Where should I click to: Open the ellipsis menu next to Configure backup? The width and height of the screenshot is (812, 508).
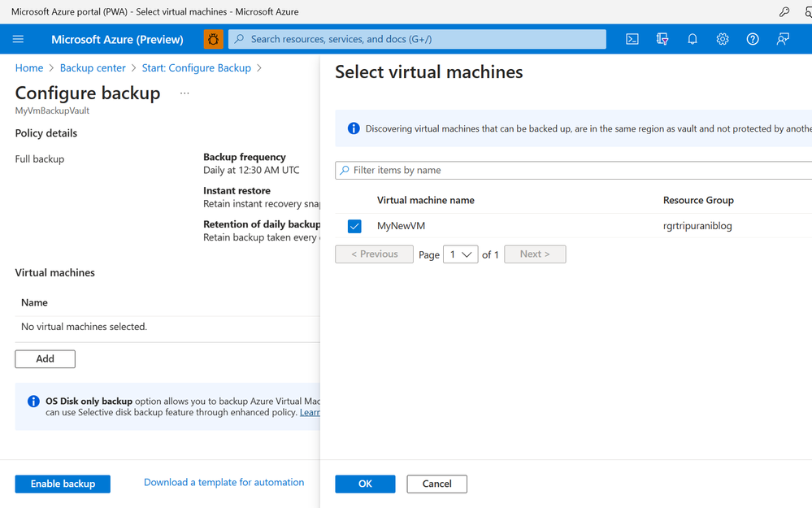tap(185, 93)
